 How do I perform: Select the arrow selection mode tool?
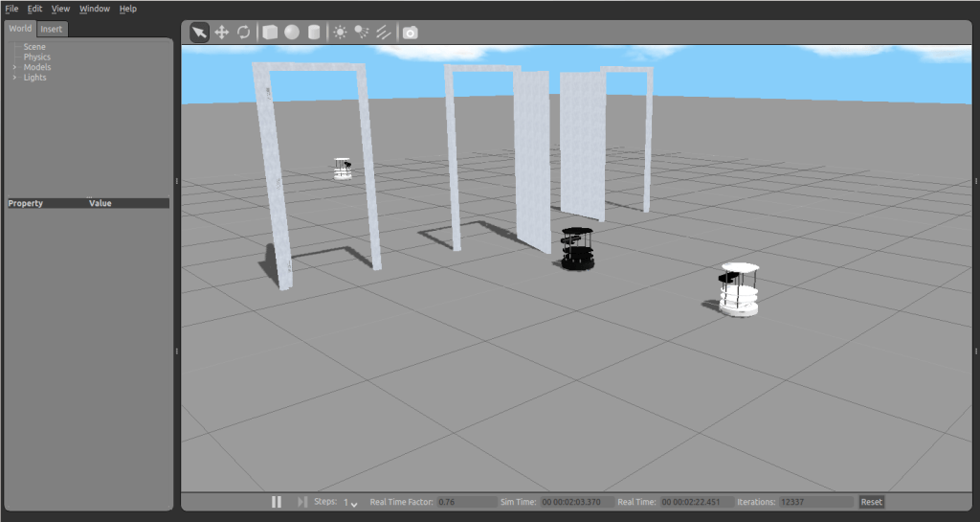(x=199, y=33)
